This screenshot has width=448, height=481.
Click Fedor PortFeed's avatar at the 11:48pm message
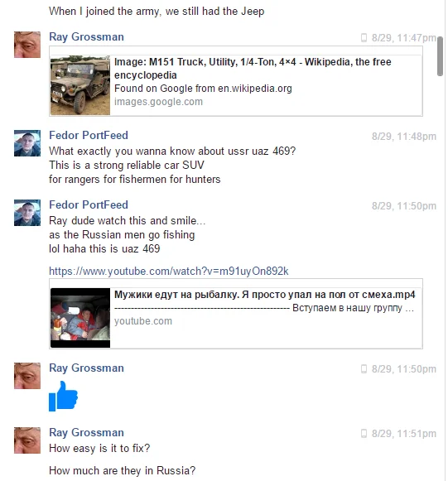coord(27,143)
